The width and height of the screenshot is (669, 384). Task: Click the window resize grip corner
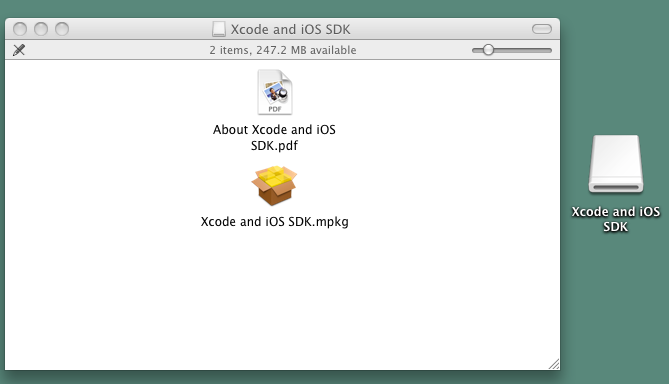(554, 364)
